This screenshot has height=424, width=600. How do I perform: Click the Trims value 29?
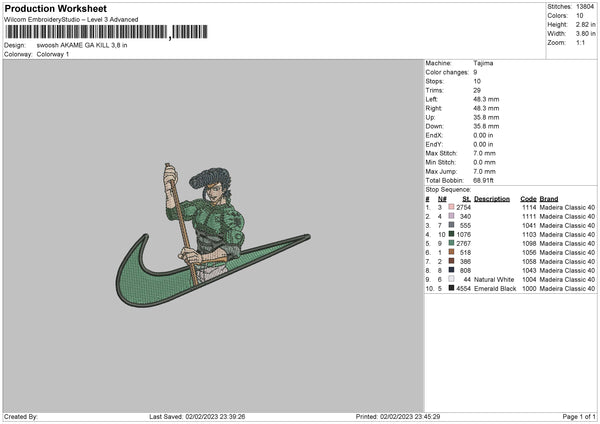[x=477, y=90]
